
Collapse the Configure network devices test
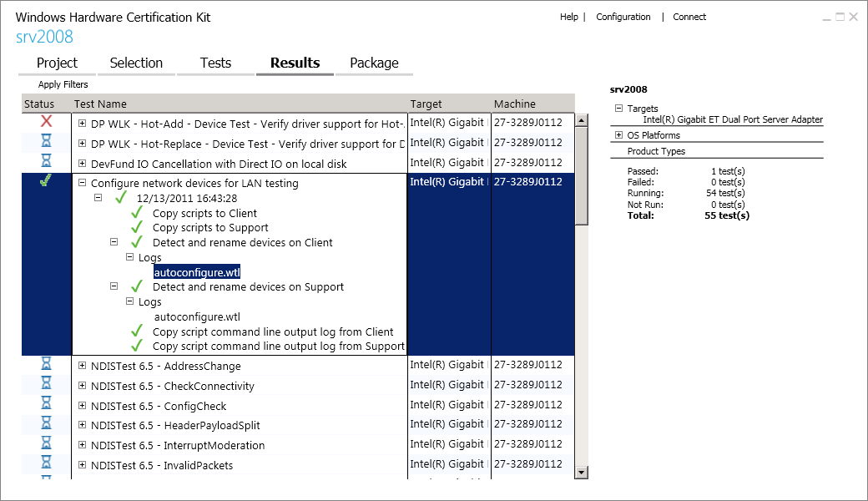coord(83,183)
